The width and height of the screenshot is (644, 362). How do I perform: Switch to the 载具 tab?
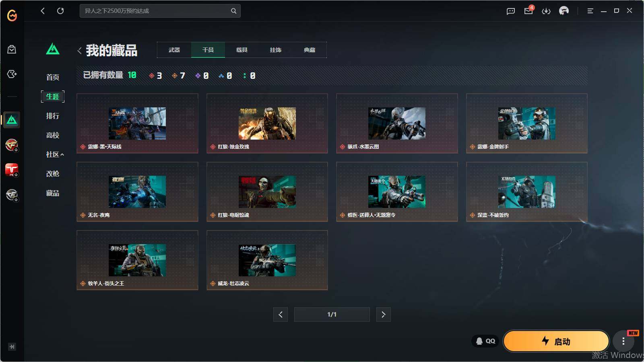click(242, 50)
